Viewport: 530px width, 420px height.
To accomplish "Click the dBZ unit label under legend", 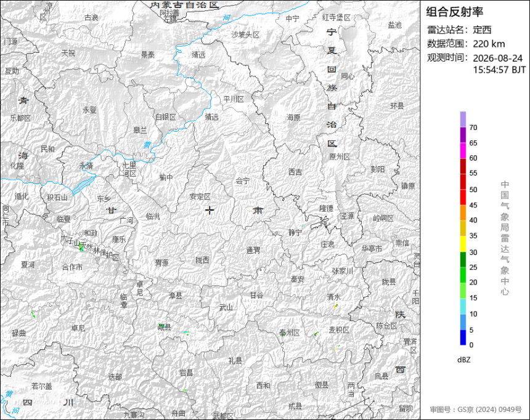I will [x=463, y=360].
